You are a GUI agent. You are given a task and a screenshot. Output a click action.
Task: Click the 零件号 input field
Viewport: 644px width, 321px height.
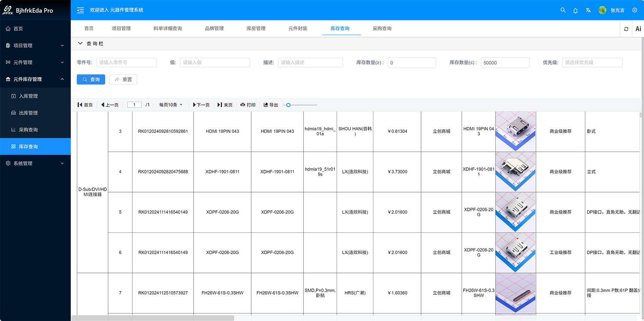(126, 63)
